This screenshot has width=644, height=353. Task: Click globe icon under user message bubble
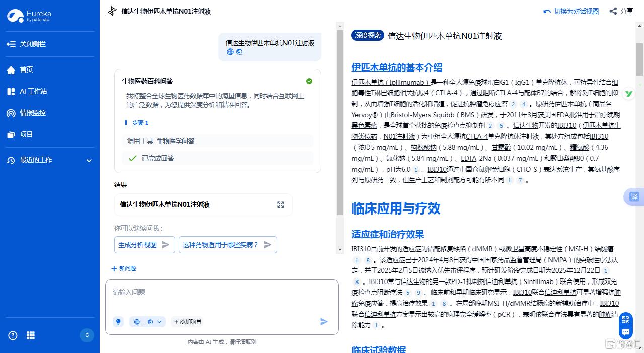(230, 52)
